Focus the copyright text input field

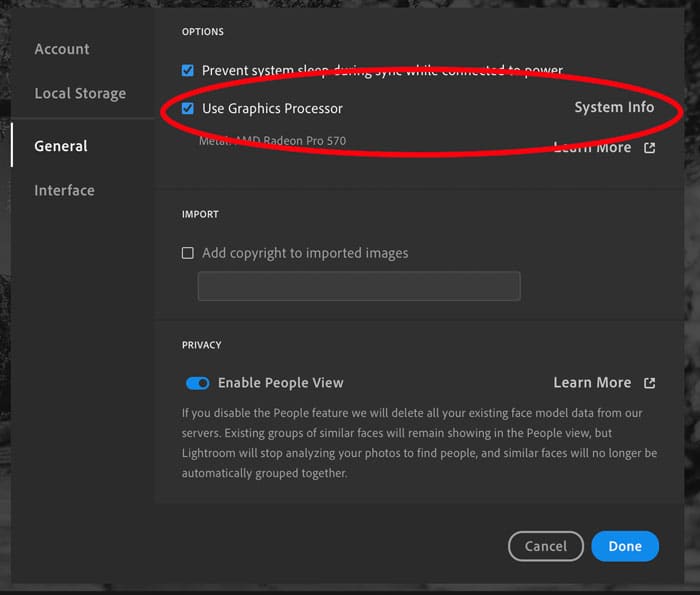[x=359, y=286]
